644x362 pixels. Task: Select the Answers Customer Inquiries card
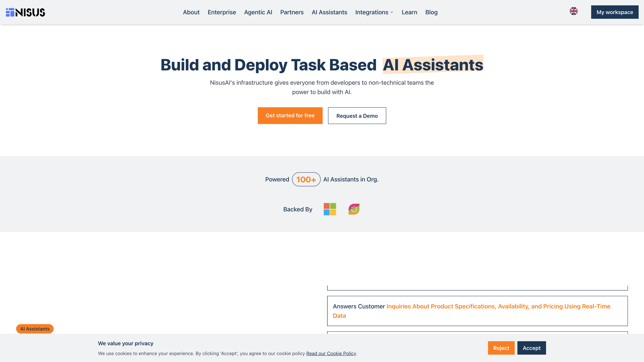click(x=477, y=311)
